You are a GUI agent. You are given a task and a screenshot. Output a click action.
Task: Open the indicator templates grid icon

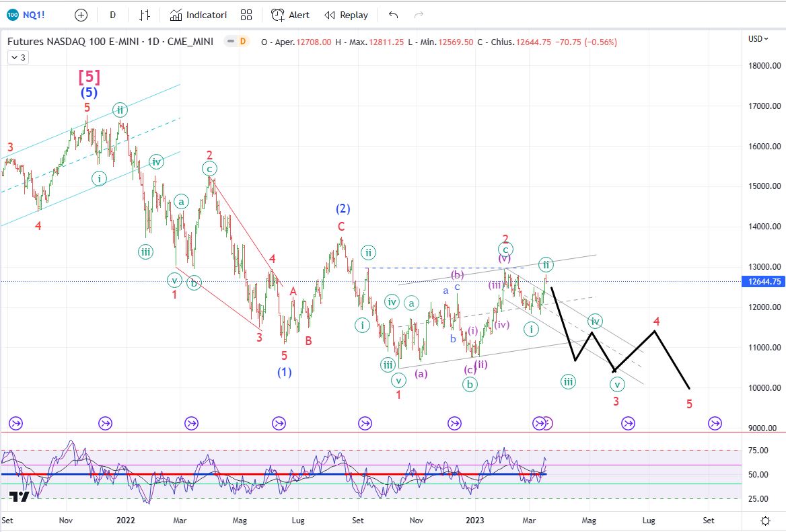click(246, 15)
